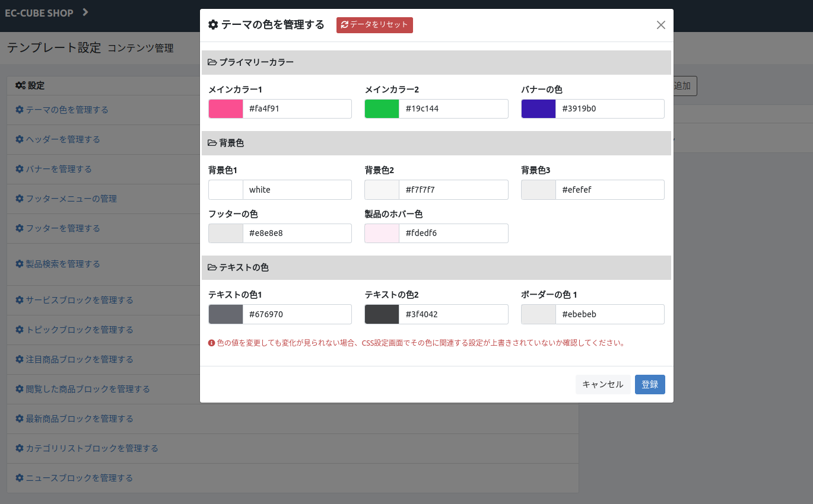Focus the 製品のホバー色 hex input field
This screenshot has width=813, height=504.
coord(453,234)
